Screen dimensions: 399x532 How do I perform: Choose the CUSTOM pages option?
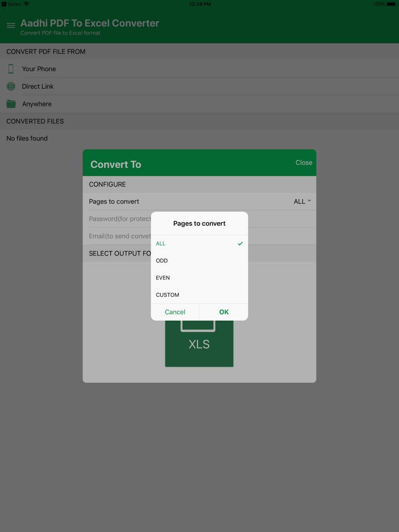pos(199,295)
